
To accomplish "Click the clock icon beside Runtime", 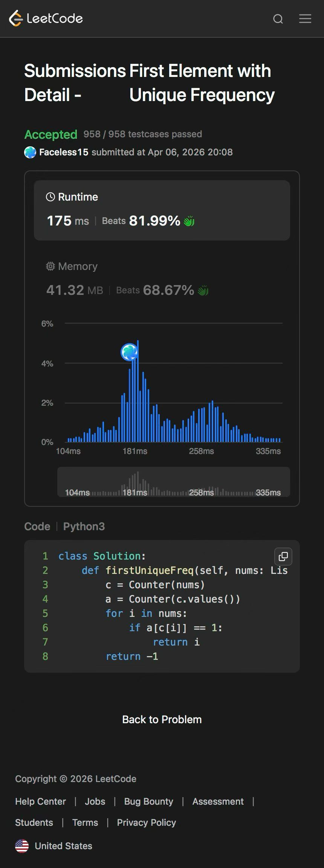I will pyautogui.click(x=50, y=197).
